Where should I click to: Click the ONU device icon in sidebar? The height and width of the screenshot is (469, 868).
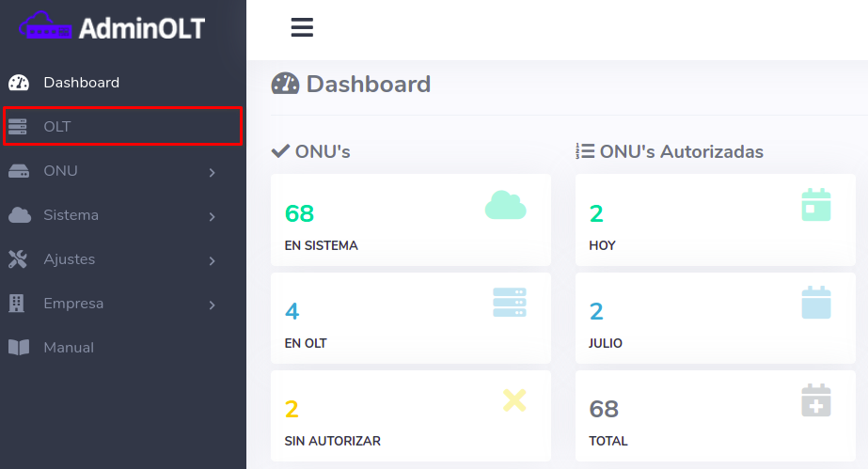[19, 171]
